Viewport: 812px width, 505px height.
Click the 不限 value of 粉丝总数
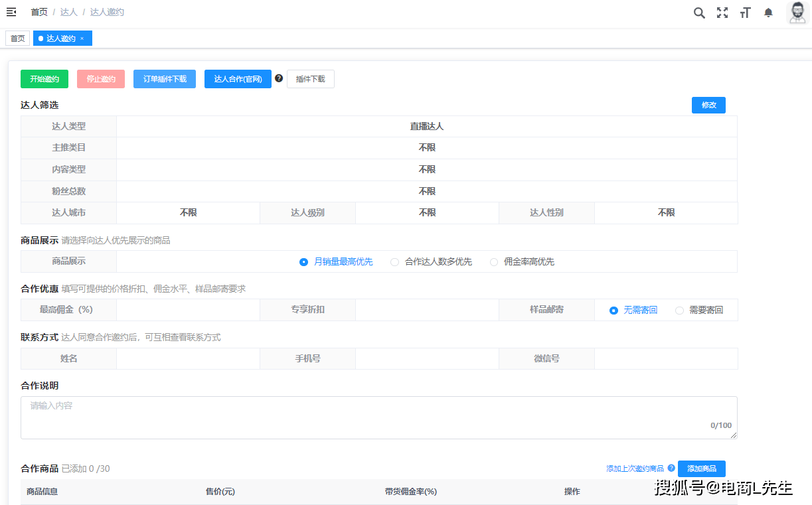(x=427, y=191)
